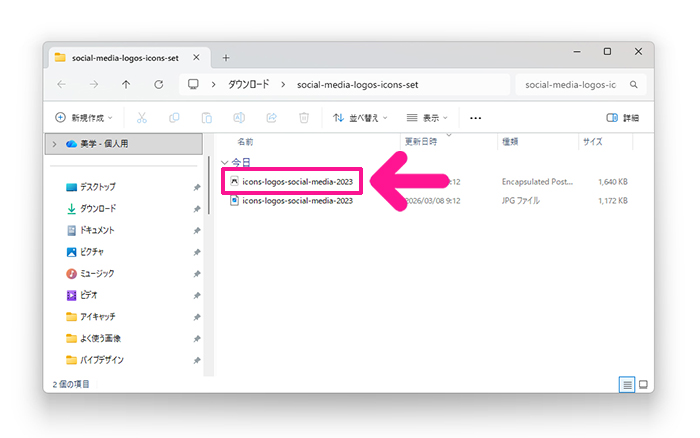Unpin ドキュメント using its pin icon
Image resolution: width=700 pixels, height=438 pixels.
(x=196, y=231)
